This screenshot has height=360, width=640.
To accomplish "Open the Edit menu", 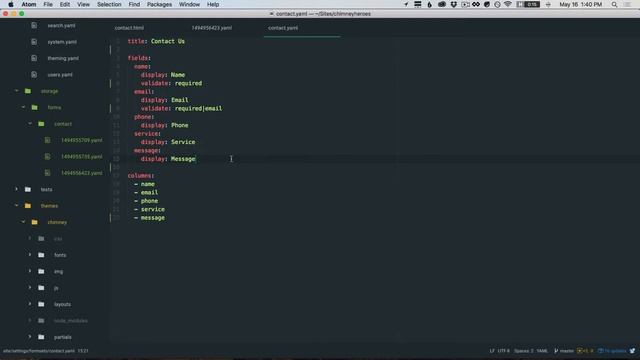I will [64, 4].
